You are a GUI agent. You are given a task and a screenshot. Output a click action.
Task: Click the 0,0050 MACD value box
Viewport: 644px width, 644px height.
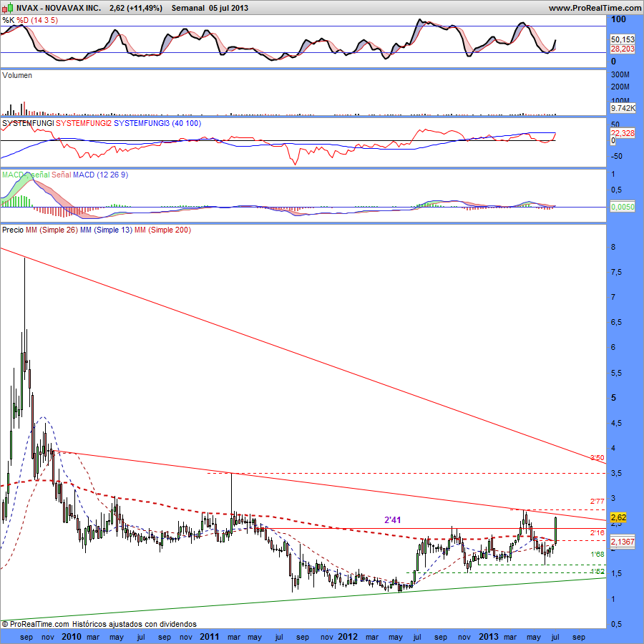pos(623,207)
